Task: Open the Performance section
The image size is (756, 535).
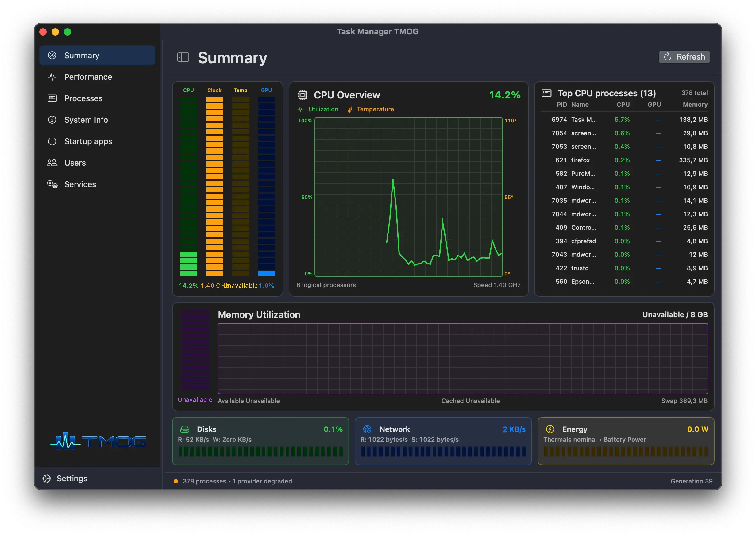Action: click(97, 77)
